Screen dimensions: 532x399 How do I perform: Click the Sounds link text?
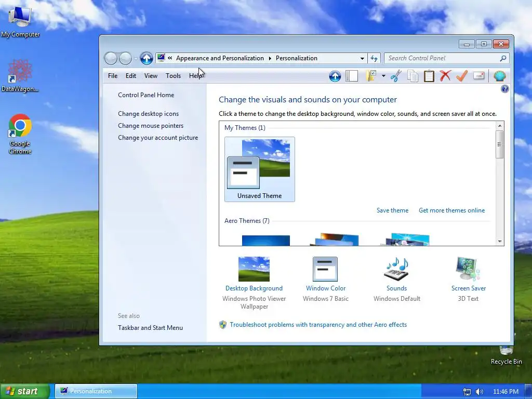click(x=396, y=288)
